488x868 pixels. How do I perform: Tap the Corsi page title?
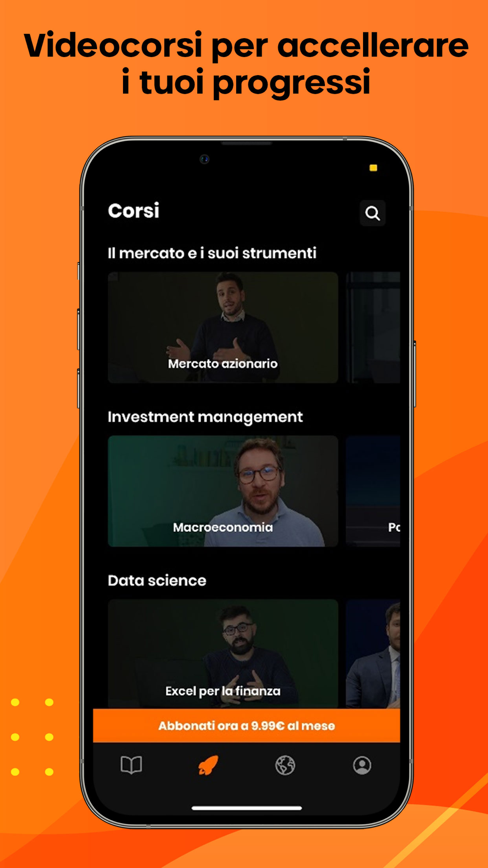[x=133, y=211]
